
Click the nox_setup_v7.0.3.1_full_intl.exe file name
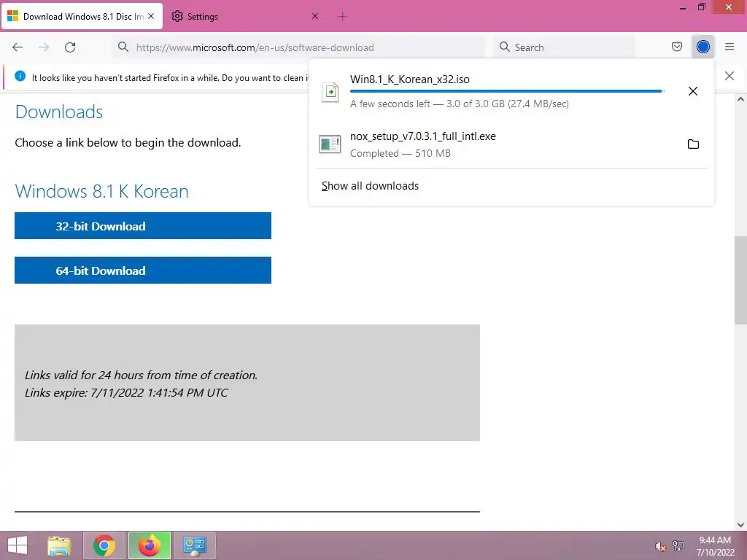coord(423,136)
